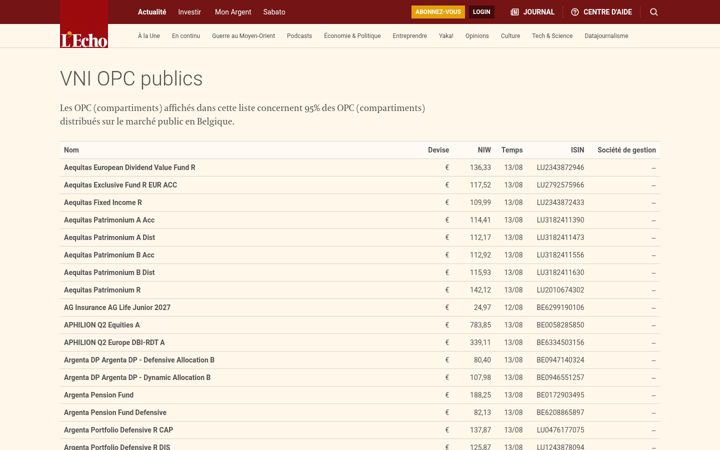Go to En continu section

[186, 36]
